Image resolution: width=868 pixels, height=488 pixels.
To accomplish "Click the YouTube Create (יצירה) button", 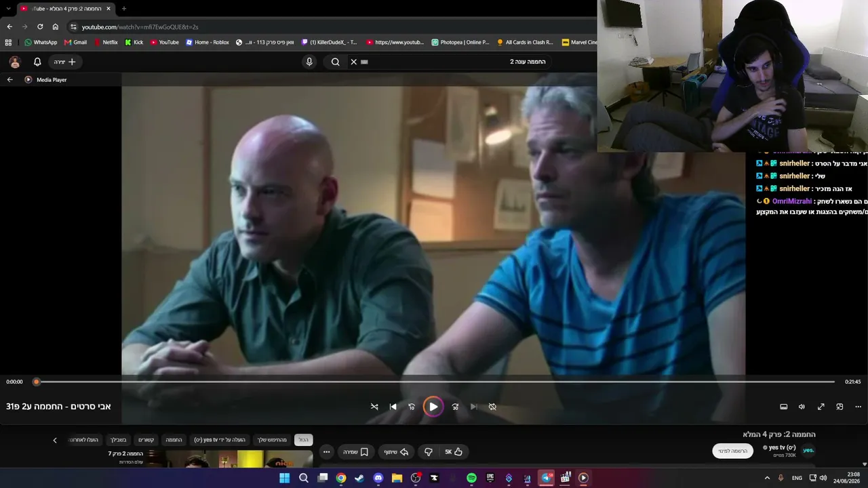I will pyautogui.click(x=65, y=62).
